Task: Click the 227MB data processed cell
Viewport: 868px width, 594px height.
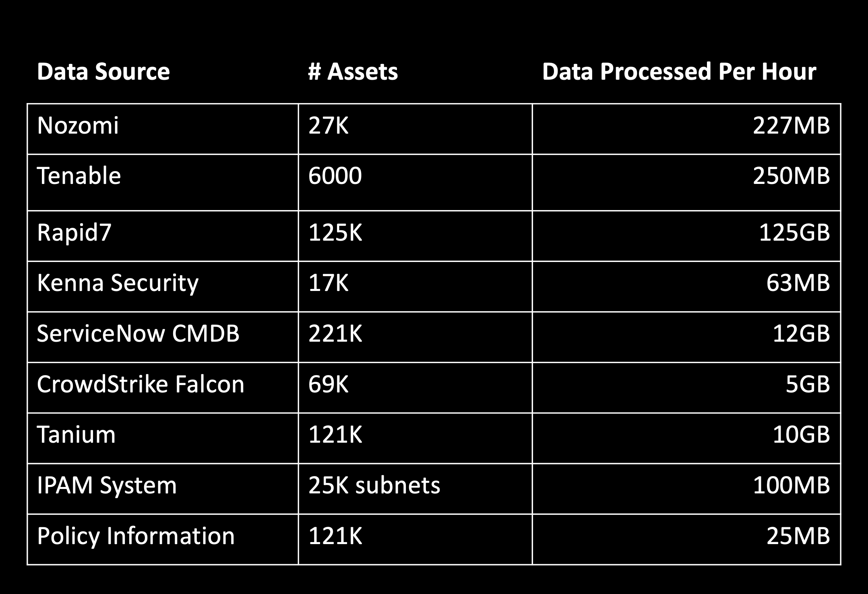Action: coord(686,129)
